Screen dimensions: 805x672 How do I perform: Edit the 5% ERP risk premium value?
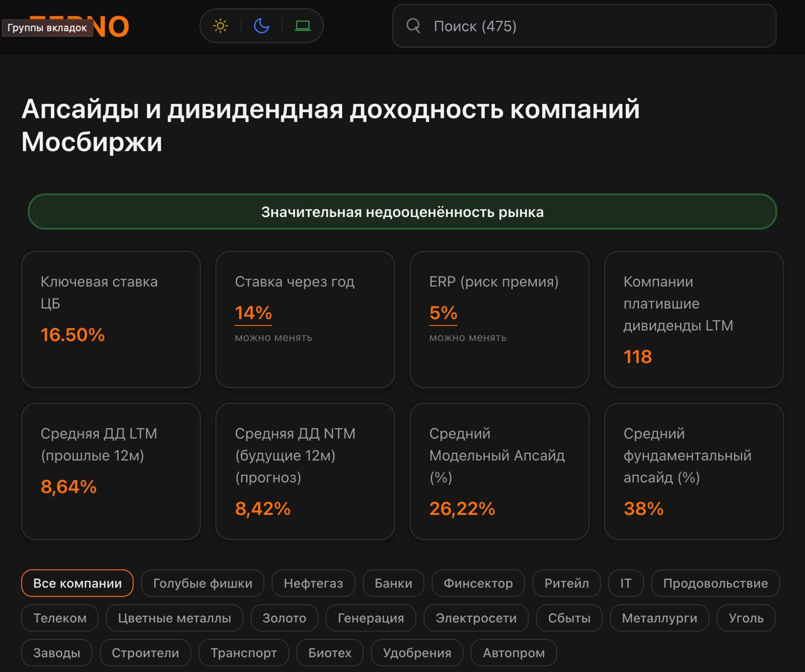(443, 313)
